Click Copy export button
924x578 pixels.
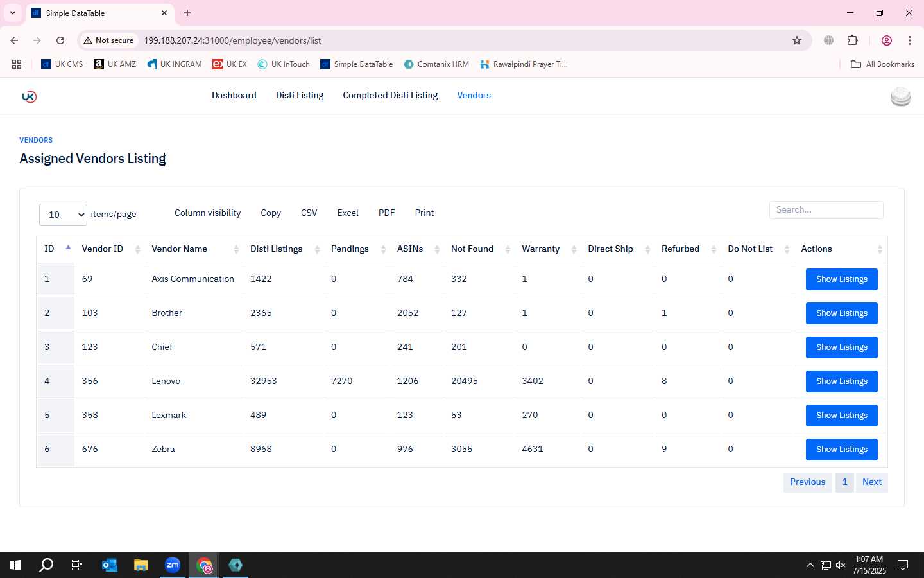coord(271,213)
